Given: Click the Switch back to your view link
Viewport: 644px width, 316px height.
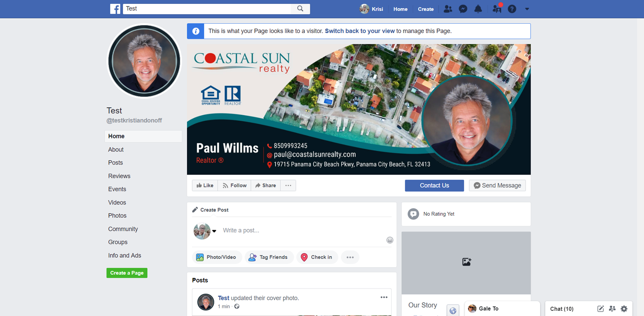Looking at the screenshot, I should 360,30.
